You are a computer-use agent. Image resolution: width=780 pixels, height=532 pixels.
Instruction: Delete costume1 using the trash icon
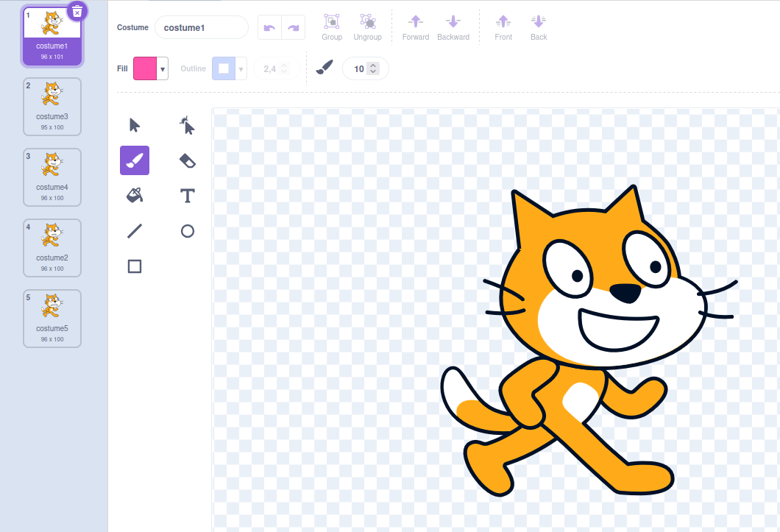[77, 11]
